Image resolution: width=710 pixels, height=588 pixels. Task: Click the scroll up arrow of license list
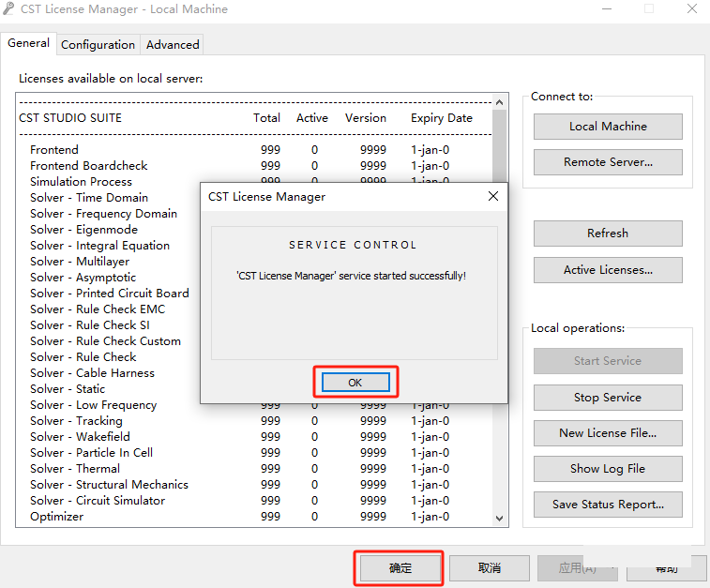click(500, 102)
